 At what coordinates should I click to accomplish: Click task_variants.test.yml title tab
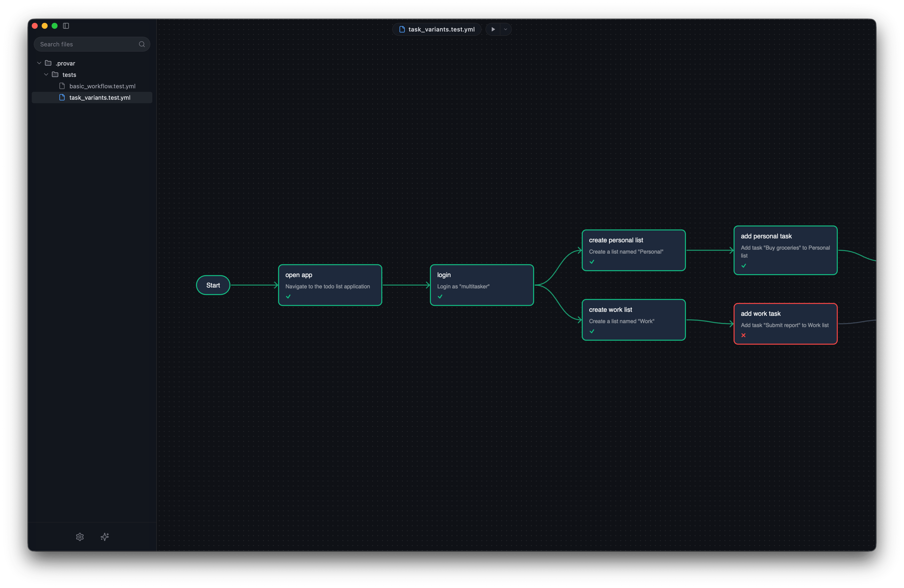pos(437,29)
